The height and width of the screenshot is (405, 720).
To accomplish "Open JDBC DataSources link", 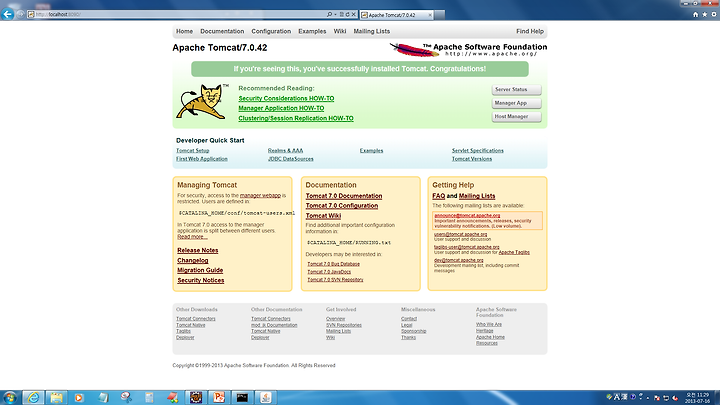I will click(291, 159).
